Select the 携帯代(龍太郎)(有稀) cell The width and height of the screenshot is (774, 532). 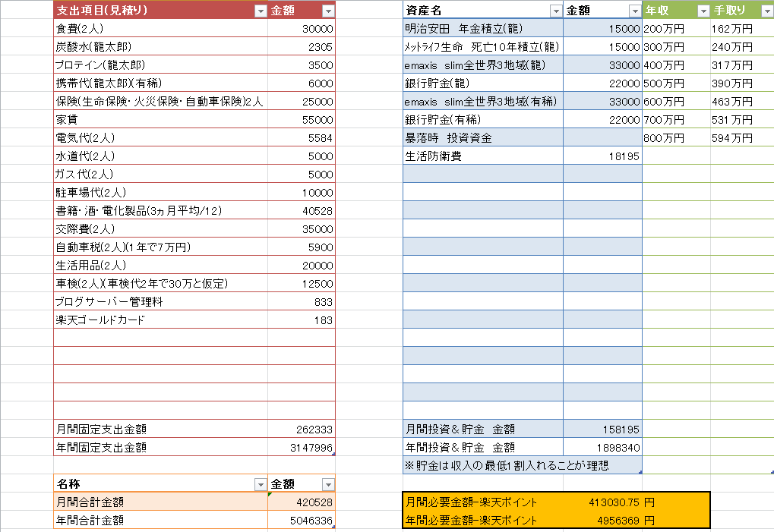coord(160,83)
